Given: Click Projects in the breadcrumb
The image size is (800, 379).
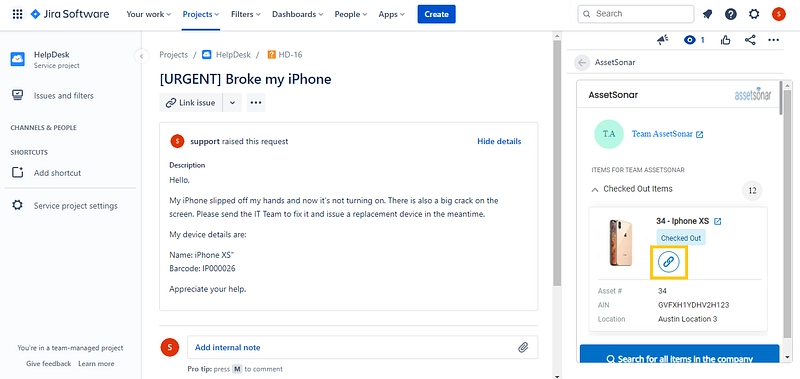Looking at the screenshot, I should coord(173,55).
